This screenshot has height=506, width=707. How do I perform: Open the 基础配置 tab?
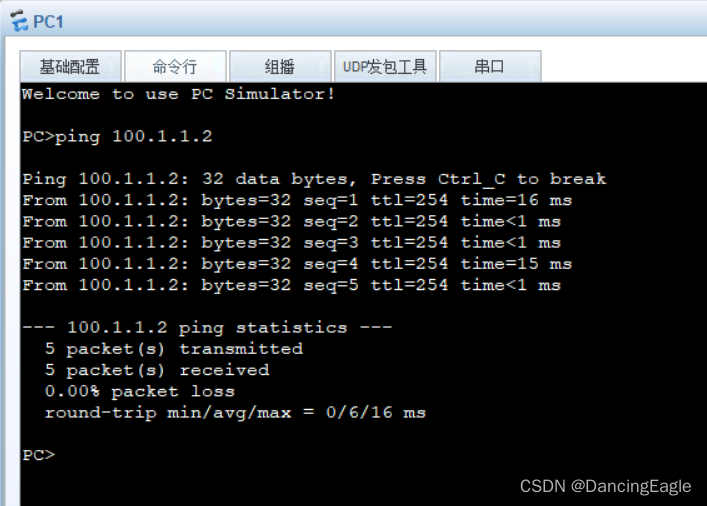(x=70, y=67)
